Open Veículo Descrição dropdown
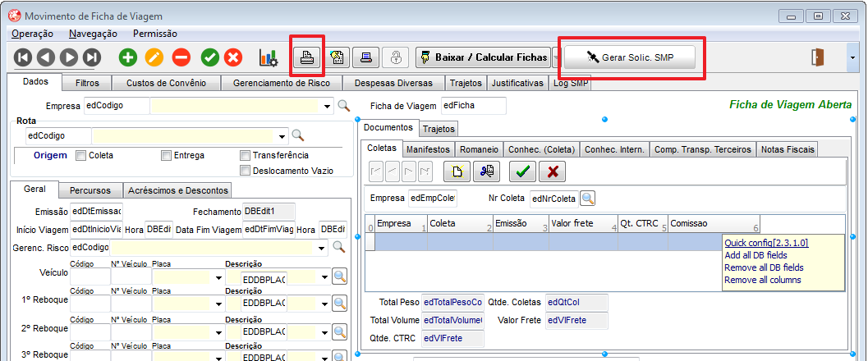The image size is (868, 361). (324, 277)
